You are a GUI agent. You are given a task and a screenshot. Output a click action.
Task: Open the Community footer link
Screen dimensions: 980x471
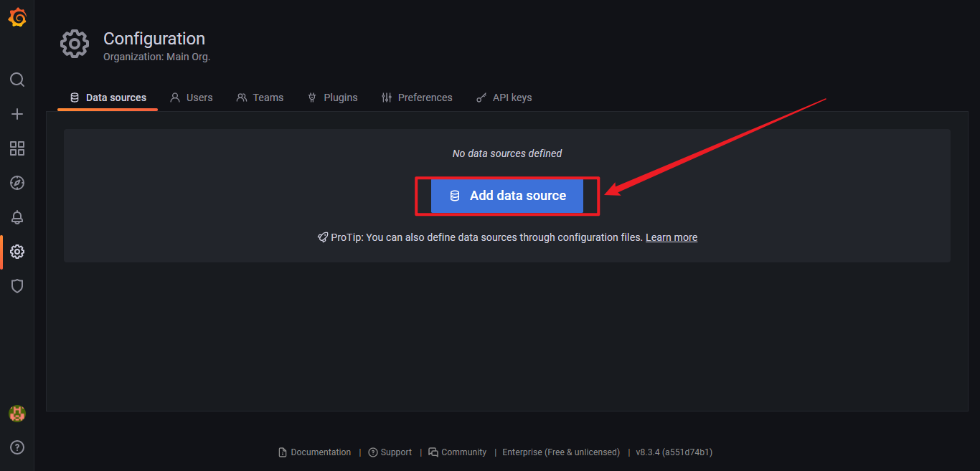tap(458, 452)
